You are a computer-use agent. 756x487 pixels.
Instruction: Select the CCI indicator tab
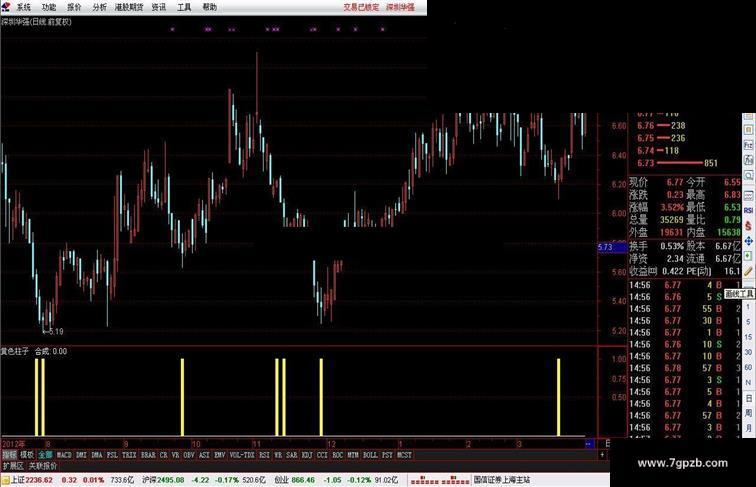[x=322, y=455]
